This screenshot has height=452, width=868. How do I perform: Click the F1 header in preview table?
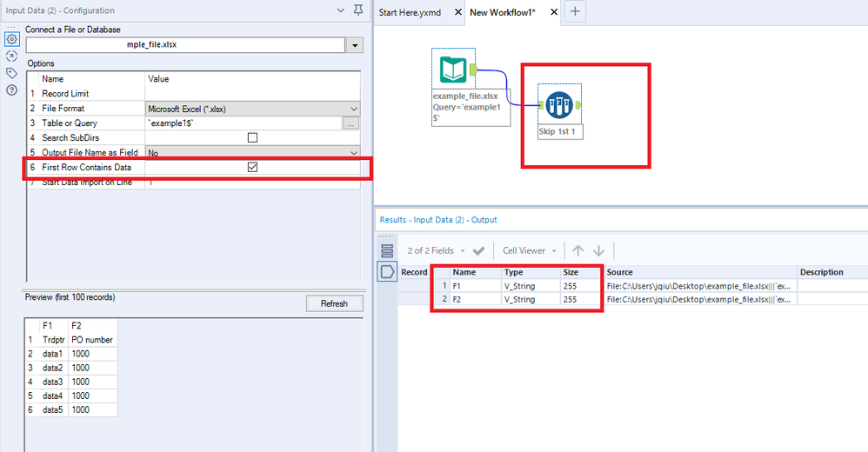pyautogui.click(x=54, y=326)
